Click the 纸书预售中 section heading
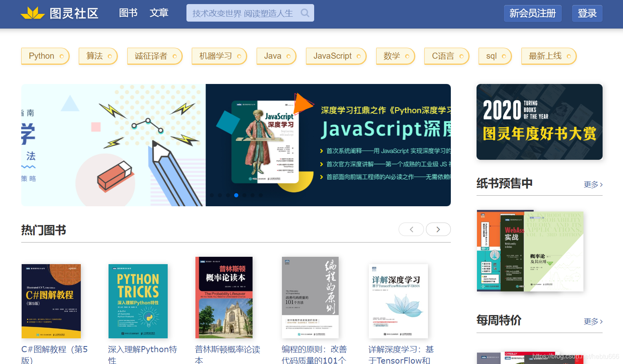Viewport: 623px width, 364px height. [x=505, y=183]
